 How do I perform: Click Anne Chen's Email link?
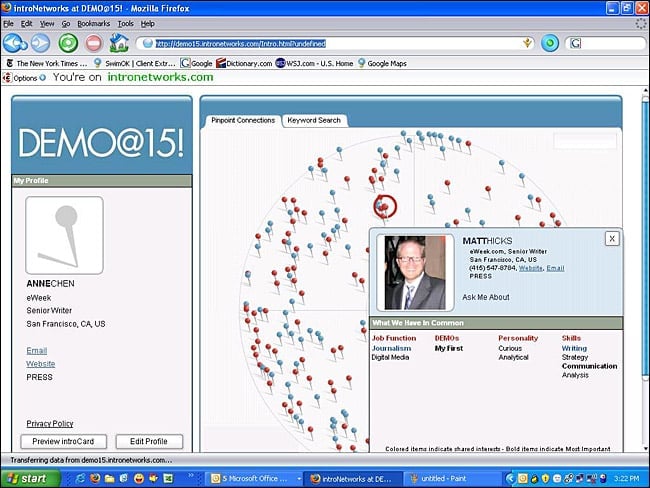click(36, 351)
